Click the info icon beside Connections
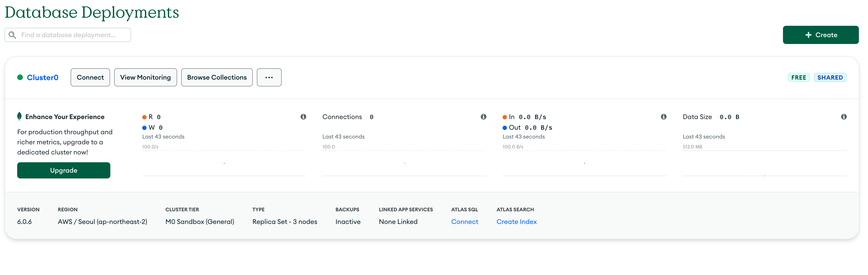The width and height of the screenshot is (868, 275). click(x=483, y=117)
